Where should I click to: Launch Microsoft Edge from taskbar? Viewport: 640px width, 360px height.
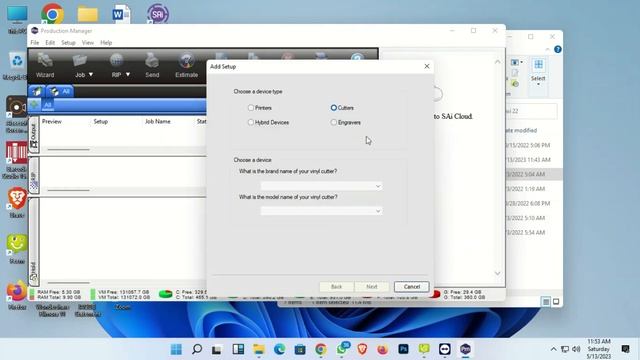click(280, 349)
